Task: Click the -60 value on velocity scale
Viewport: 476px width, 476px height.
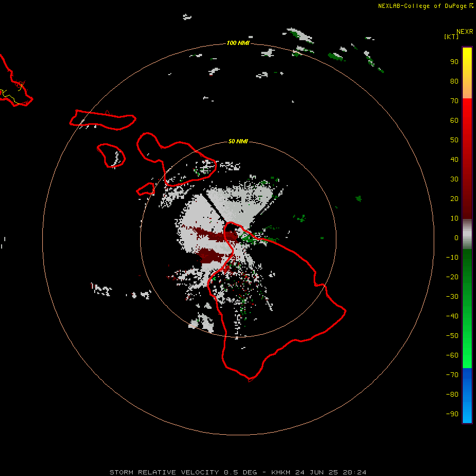Action: [x=452, y=355]
